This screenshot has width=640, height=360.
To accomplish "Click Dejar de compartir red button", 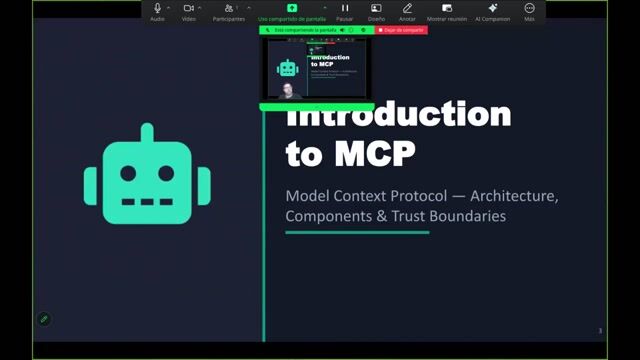I will [401, 30].
